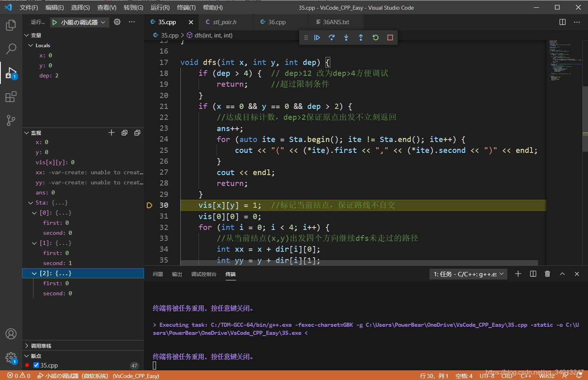Viewport: 588px width, 380px height.
Task: Show the 输出 output panel tab
Action: pos(177,274)
